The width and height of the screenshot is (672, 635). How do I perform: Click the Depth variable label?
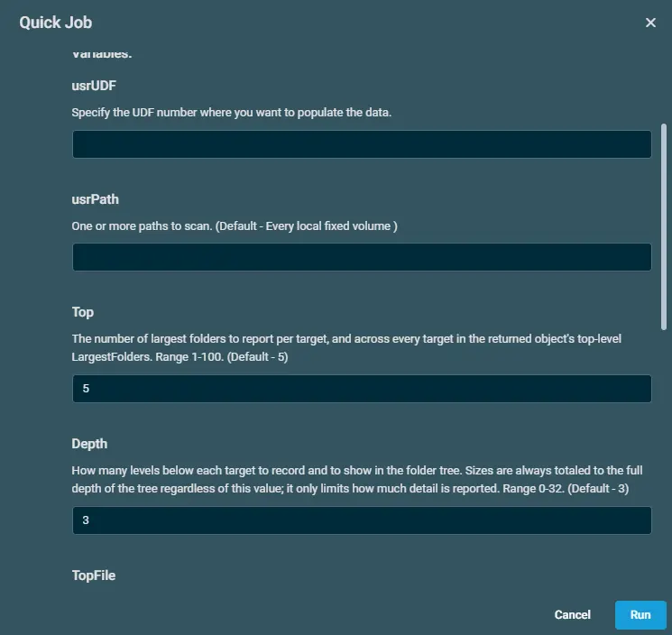(89, 444)
